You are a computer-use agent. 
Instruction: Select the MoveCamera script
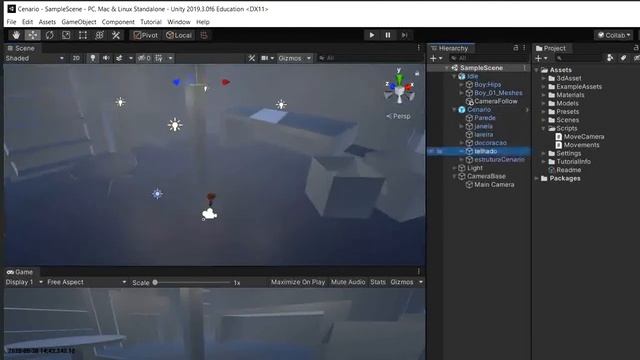click(584, 137)
